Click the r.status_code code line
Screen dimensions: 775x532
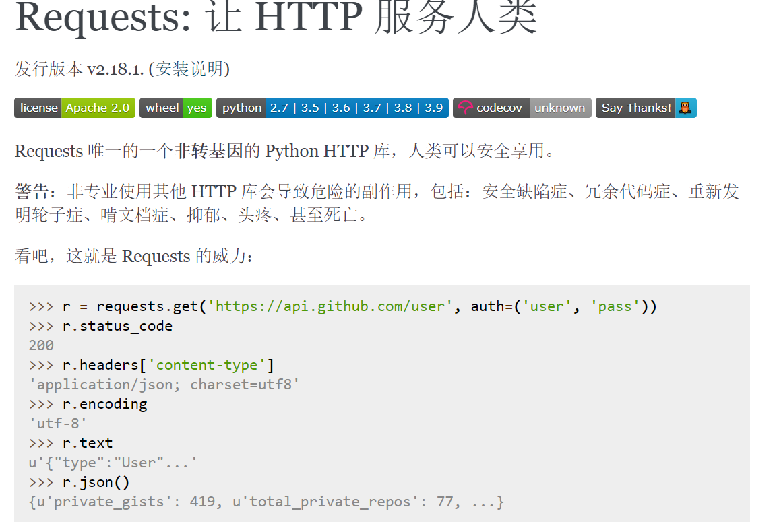click(101, 326)
